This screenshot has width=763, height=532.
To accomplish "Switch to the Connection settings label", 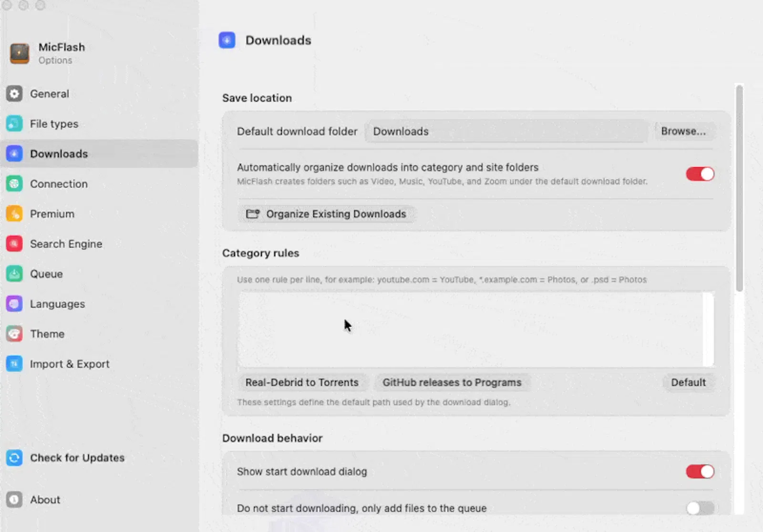I will (59, 184).
